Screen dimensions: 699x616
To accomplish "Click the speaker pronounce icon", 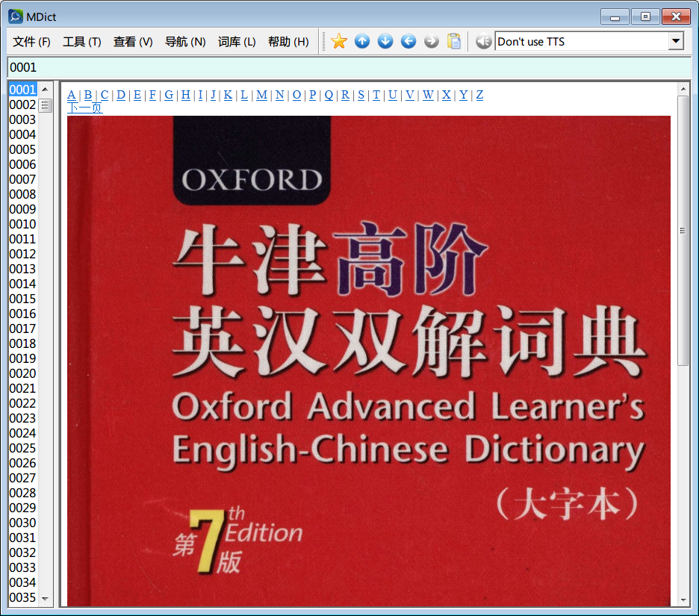I will [x=483, y=42].
